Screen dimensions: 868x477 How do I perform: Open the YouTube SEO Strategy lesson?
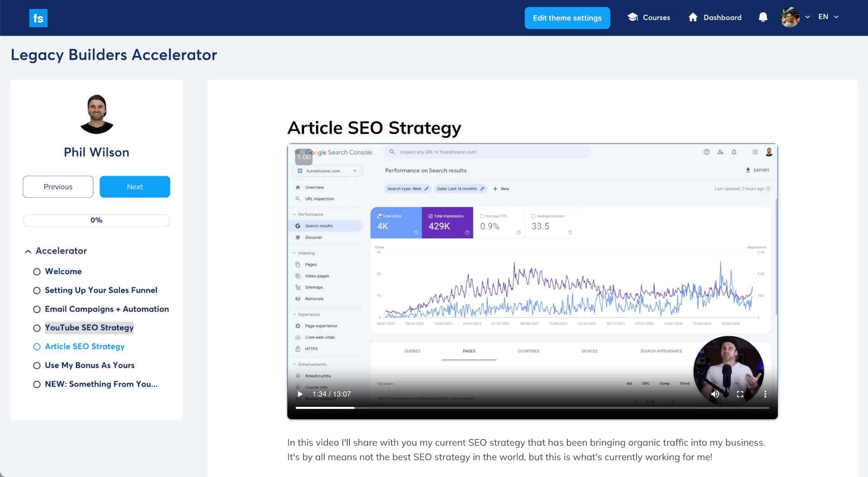(89, 328)
